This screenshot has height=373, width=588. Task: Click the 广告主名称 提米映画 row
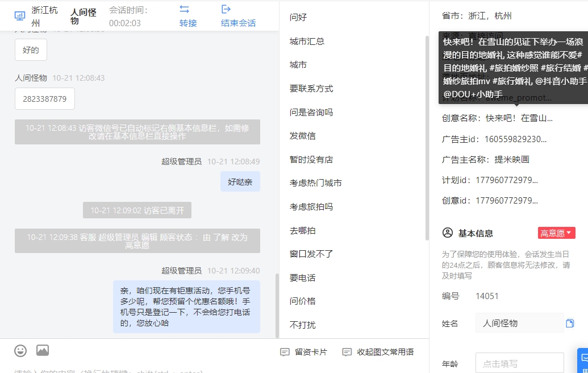coord(486,159)
